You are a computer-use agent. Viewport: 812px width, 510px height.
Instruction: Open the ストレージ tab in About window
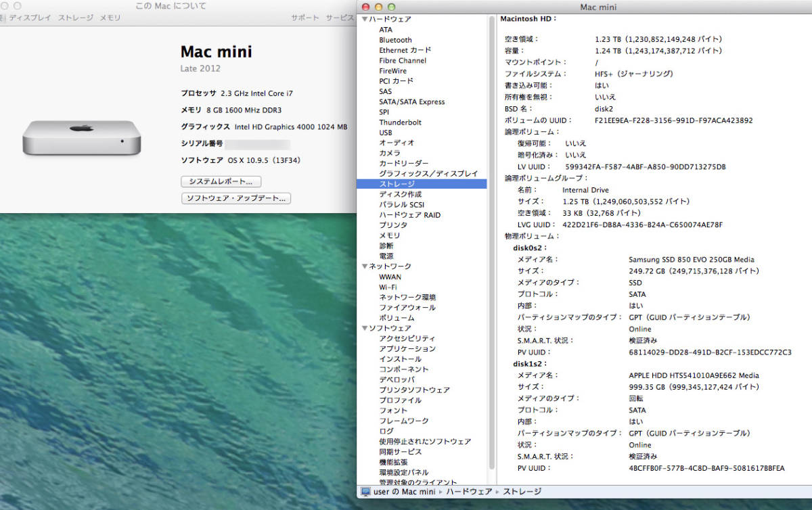[x=76, y=18]
